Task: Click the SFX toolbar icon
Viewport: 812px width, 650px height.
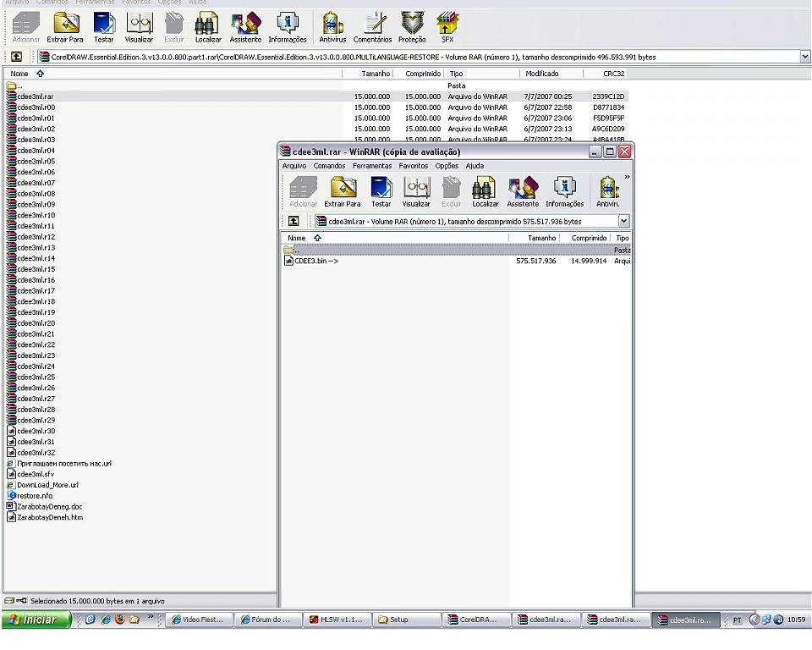Action: click(x=447, y=27)
